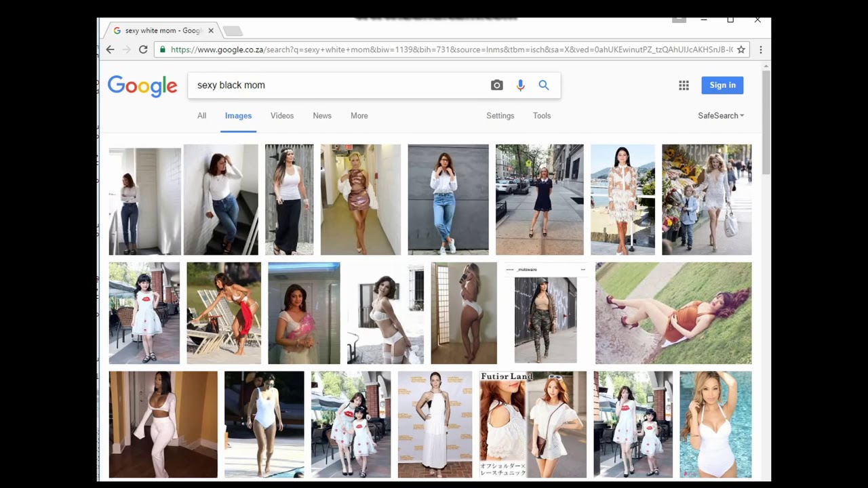868x488 pixels.
Task: Open the long white gown event thumbnail
Action: [x=435, y=424]
